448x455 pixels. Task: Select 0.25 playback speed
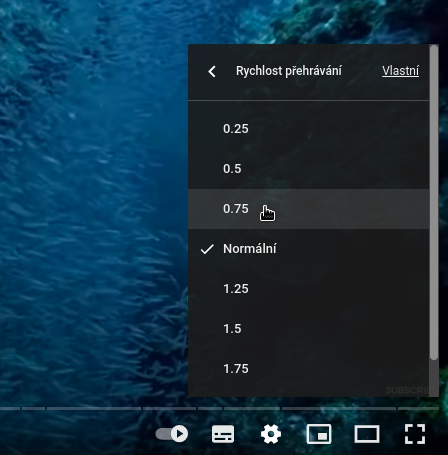click(x=308, y=129)
